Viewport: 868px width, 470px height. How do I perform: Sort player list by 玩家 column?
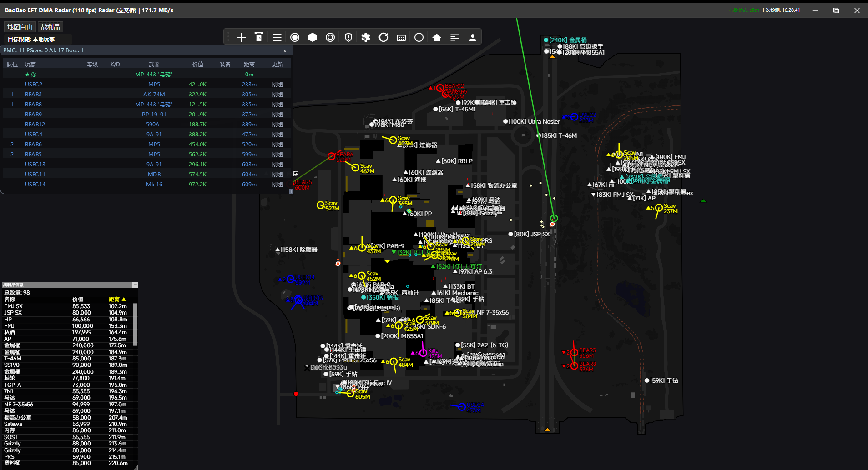(x=30, y=65)
